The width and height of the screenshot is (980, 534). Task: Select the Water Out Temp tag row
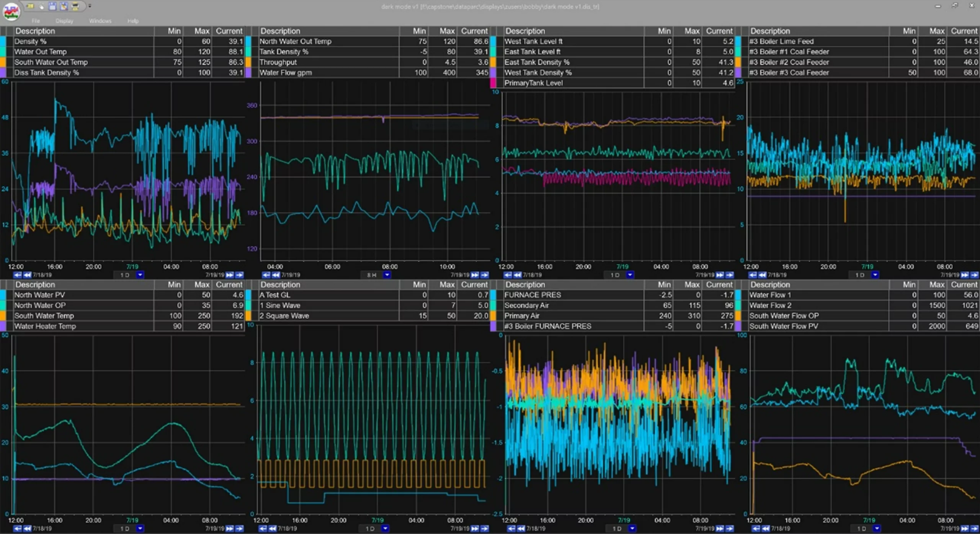pyautogui.click(x=122, y=52)
